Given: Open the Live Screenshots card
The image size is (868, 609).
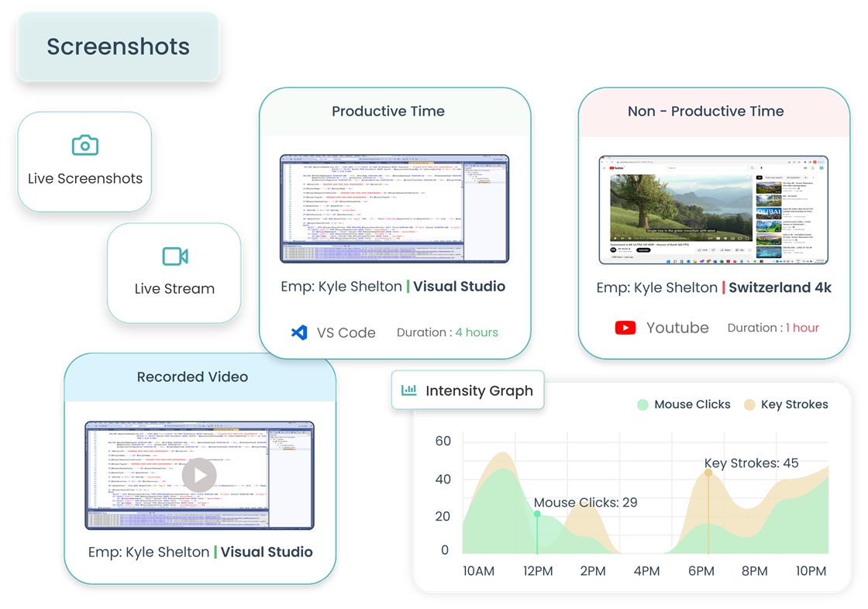Looking at the screenshot, I should click(x=84, y=162).
